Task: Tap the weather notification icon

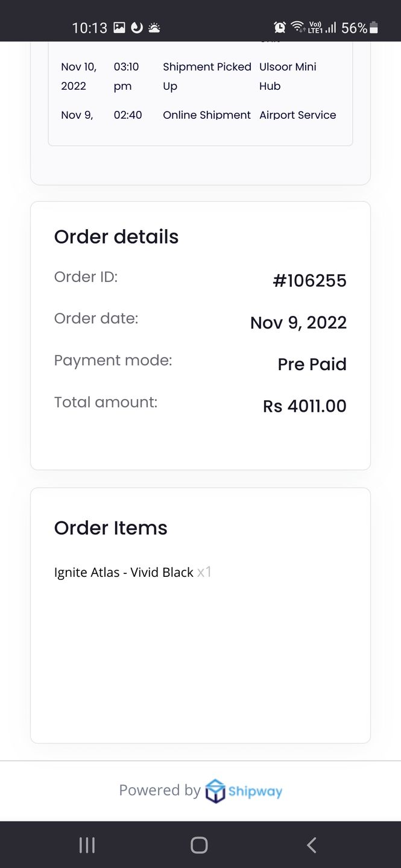Action: pyautogui.click(x=154, y=27)
